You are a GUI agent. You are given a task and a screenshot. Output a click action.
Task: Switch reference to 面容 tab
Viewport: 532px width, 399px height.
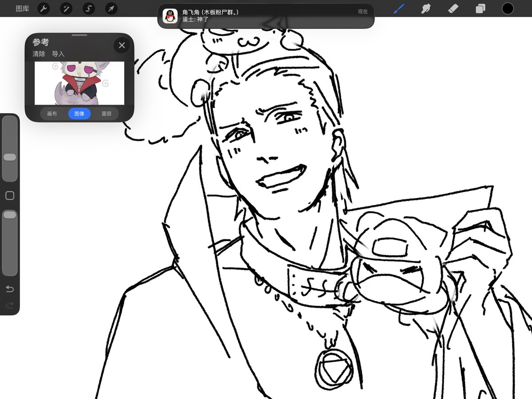(106, 113)
